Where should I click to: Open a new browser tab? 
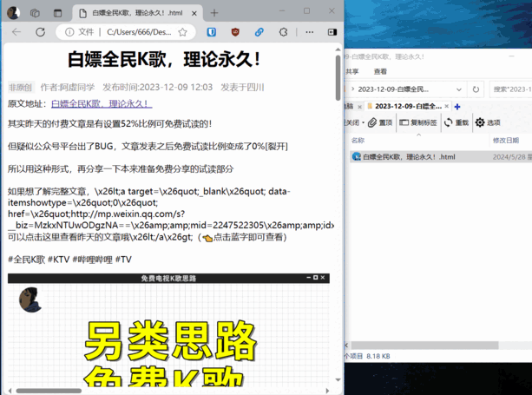214,13
